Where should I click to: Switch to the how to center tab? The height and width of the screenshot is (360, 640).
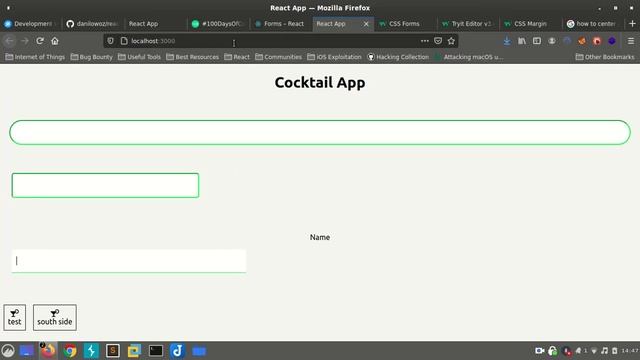pyautogui.click(x=592, y=24)
